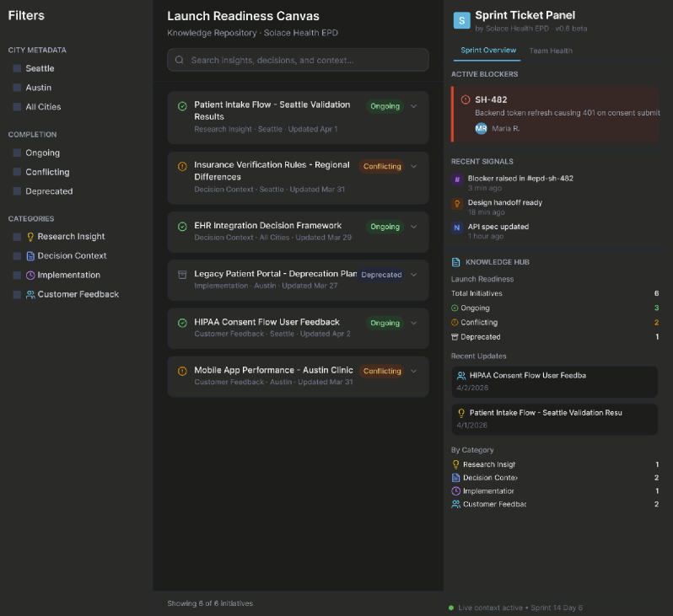Click the ongoing check icon on Patient Intake Flow card
Image resolution: width=673 pixels, height=616 pixels.
pos(182,106)
